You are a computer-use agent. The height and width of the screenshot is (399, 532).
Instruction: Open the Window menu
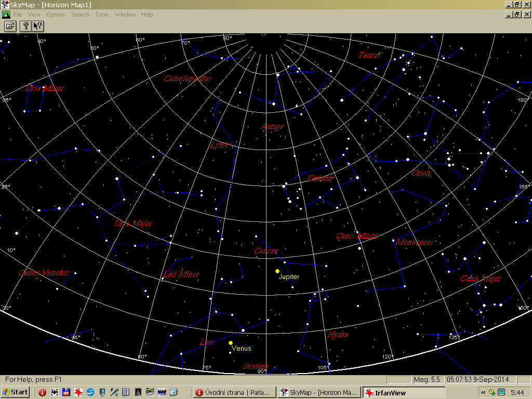point(125,15)
